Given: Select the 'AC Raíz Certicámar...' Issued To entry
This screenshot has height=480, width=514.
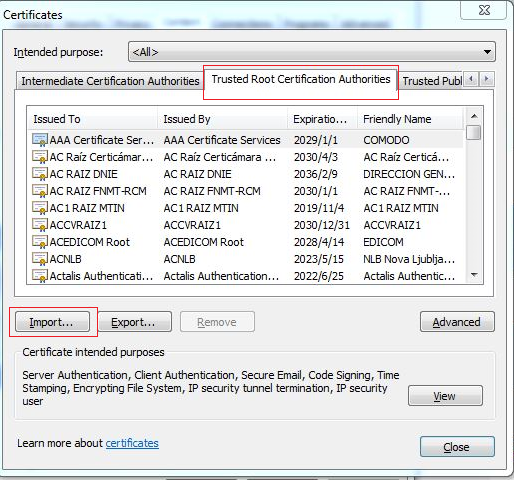Looking at the screenshot, I should tap(101, 157).
